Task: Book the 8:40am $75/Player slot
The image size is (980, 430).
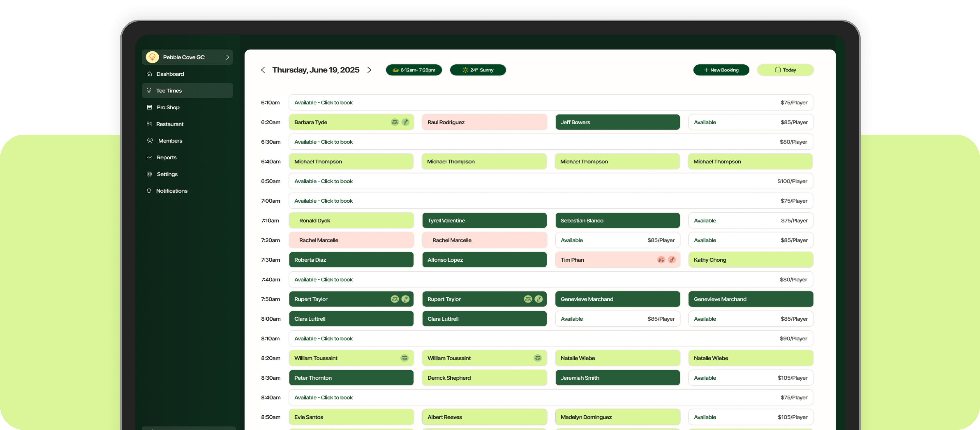Action: click(551, 398)
